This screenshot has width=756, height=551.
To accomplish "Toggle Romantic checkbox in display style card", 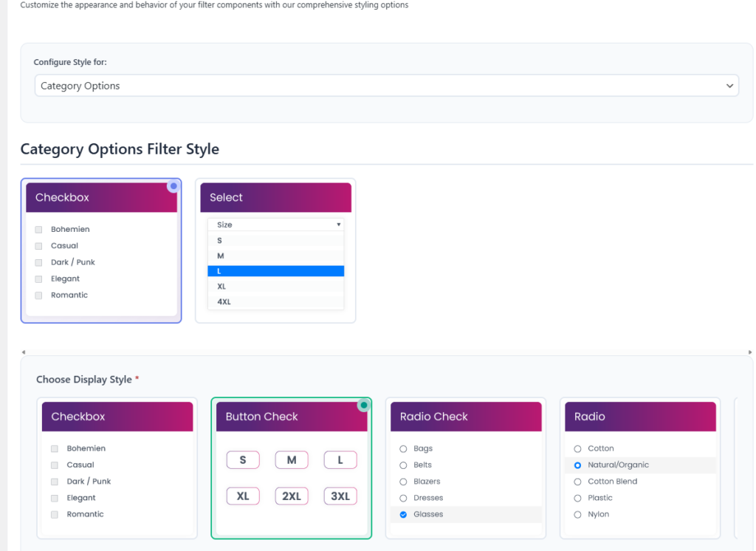I will (55, 515).
